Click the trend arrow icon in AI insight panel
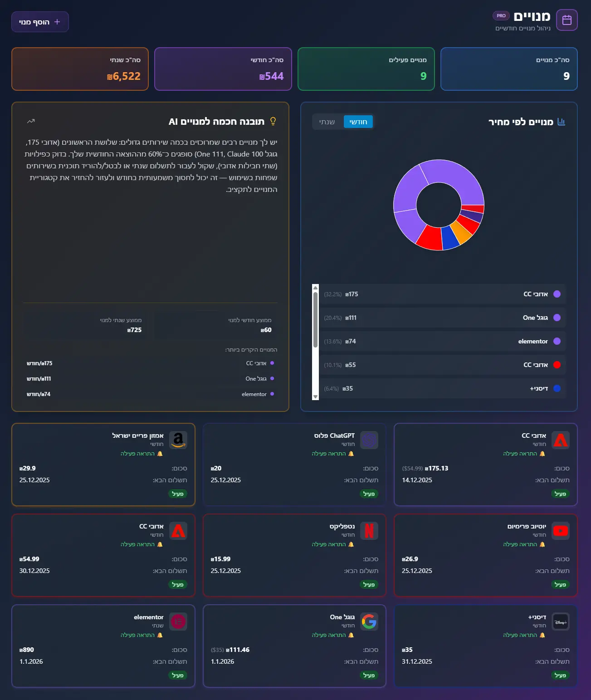 coord(31,121)
